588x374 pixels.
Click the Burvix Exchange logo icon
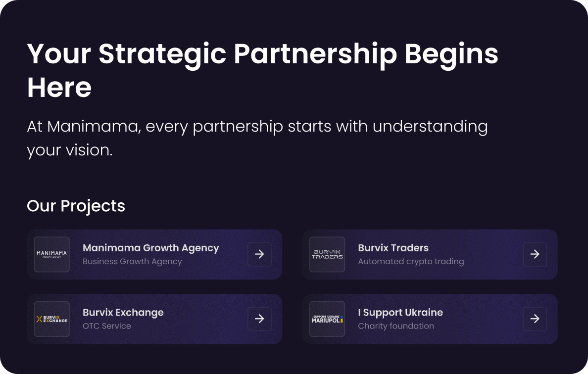(52, 319)
